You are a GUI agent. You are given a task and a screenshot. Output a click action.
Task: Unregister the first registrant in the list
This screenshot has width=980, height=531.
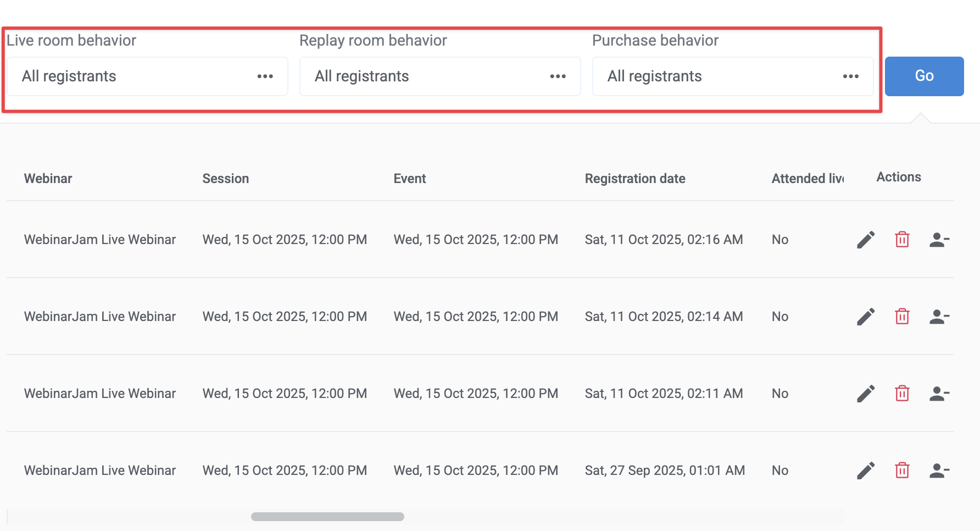(x=939, y=239)
